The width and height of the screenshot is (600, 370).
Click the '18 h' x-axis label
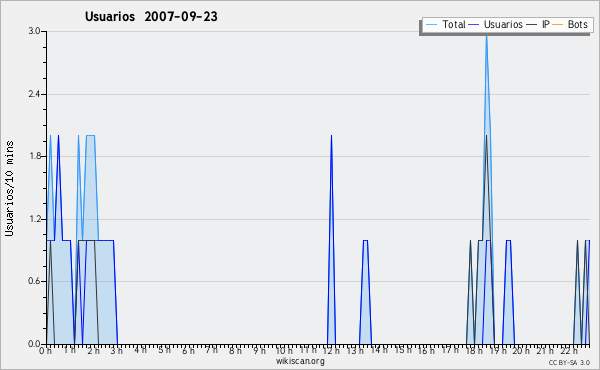474,350
